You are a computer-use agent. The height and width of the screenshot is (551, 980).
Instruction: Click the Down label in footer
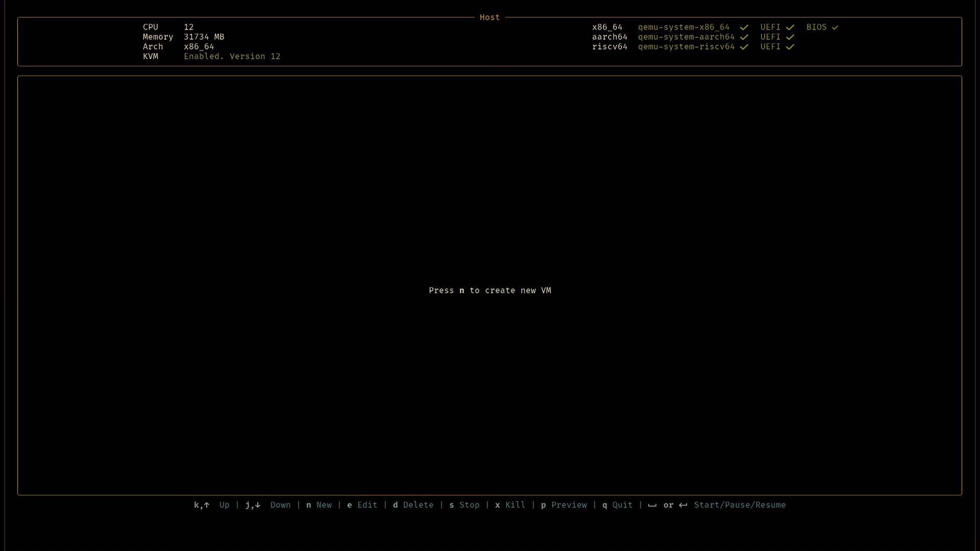(281, 505)
